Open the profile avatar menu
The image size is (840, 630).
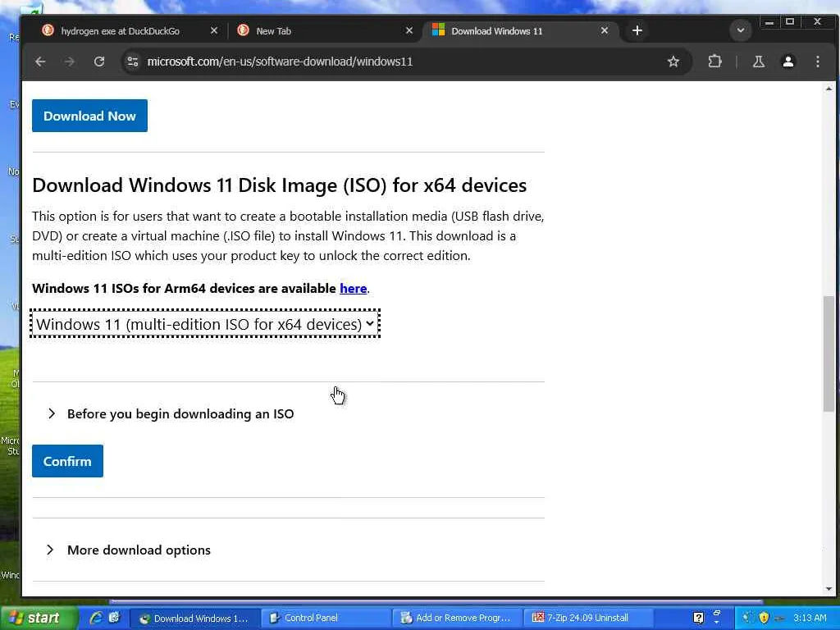788,62
